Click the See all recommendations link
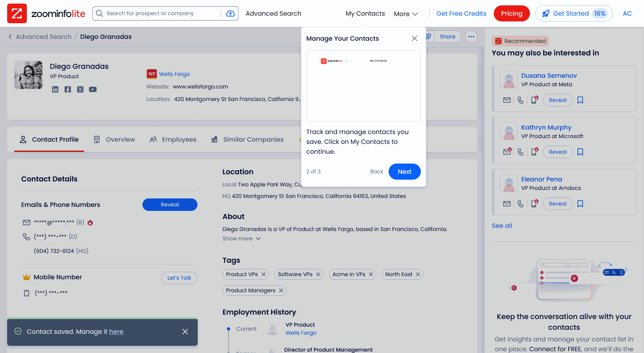Screen dimensions: 644x353 click(502, 226)
